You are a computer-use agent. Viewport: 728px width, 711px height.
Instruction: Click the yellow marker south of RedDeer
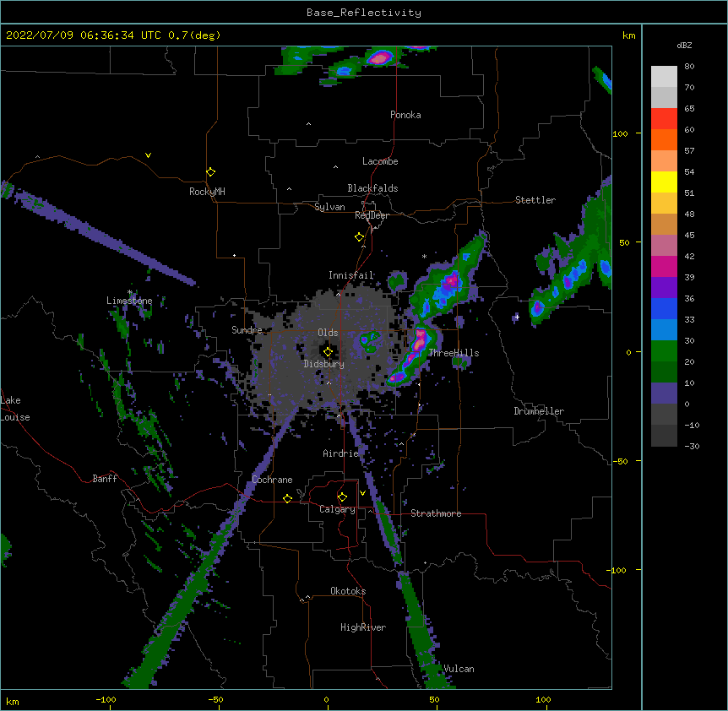click(x=360, y=237)
